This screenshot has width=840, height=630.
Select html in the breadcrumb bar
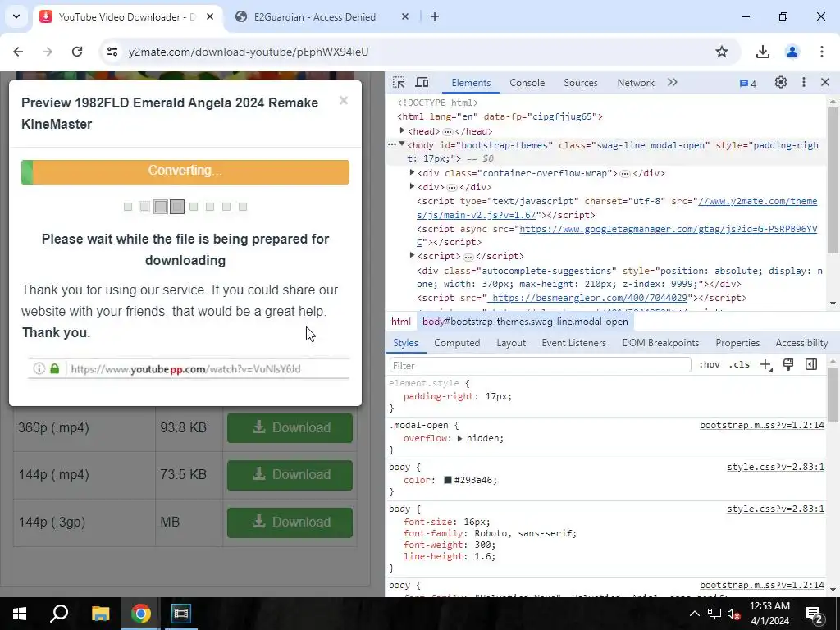pos(400,322)
